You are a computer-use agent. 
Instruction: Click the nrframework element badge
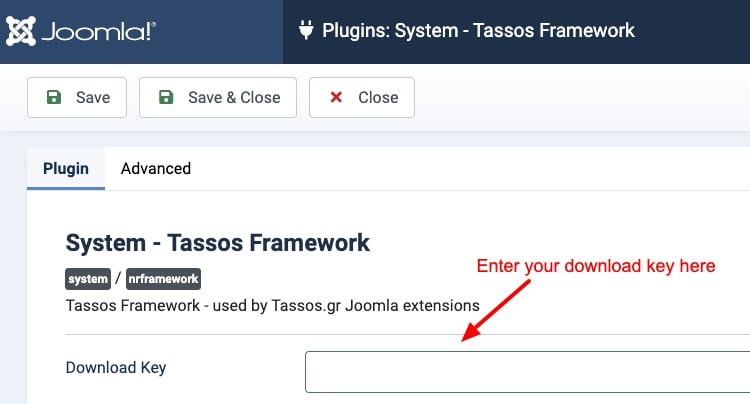coord(164,279)
